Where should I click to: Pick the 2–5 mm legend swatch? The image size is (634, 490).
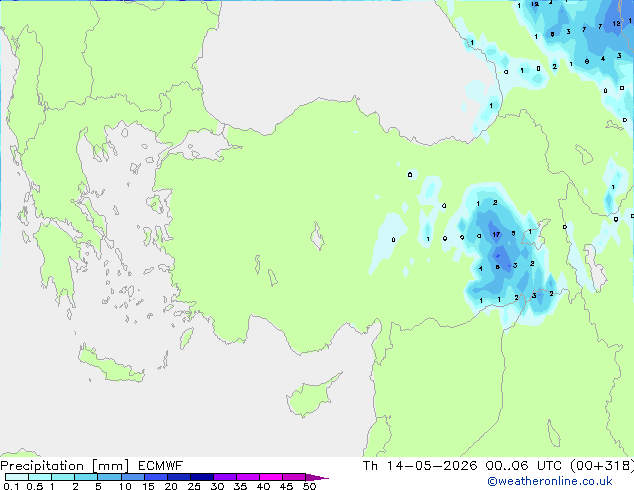[86, 477]
